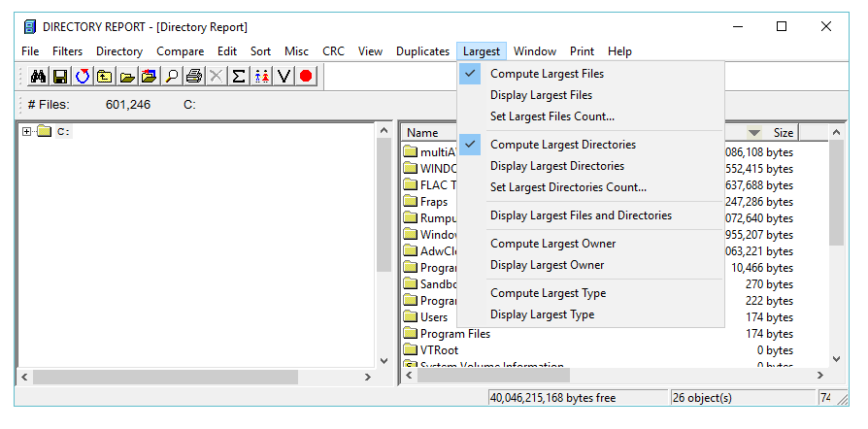868x429 pixels.
Task: Open the File menu
Action: (30, 51)
